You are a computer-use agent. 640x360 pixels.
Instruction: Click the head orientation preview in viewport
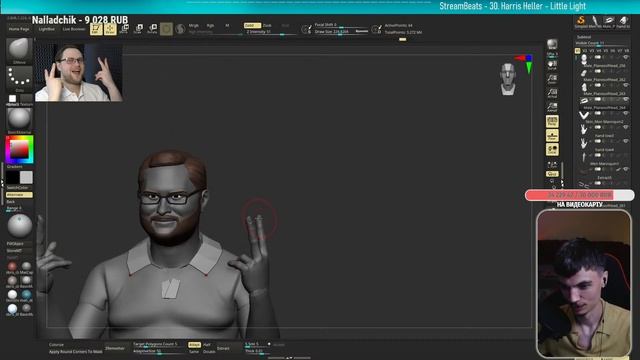click(508, 79)
